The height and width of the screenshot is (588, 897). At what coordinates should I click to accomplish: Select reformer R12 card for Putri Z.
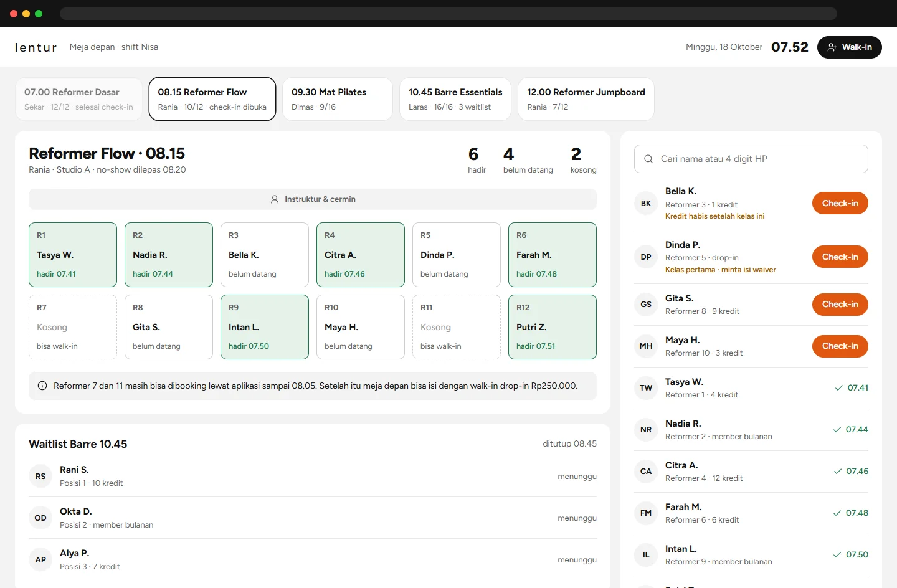coord(553,327)
